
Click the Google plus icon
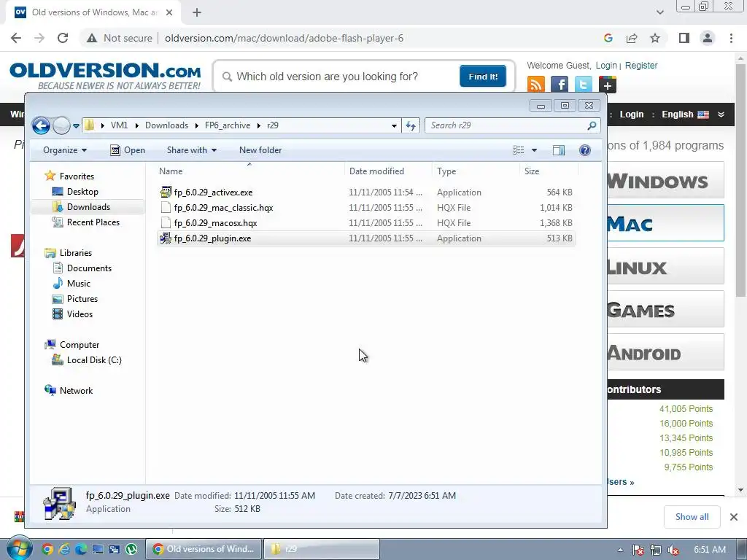click(x=607, y=85)
